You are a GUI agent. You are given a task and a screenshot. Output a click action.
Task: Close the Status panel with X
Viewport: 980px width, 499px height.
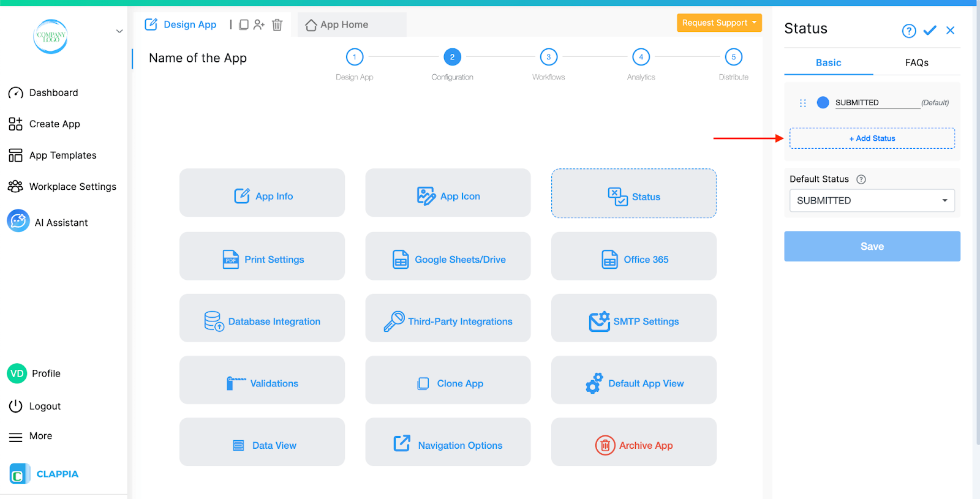951,30
